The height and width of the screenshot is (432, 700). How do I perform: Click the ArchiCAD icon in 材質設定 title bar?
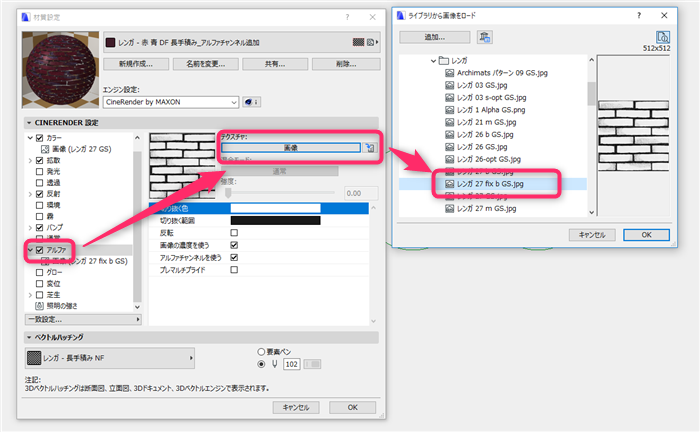click(25, 17)
